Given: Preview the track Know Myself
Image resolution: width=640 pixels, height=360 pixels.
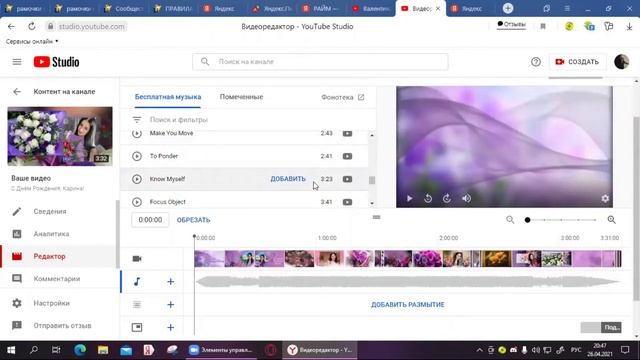Looking at the screenshot, I should [137, 179].
